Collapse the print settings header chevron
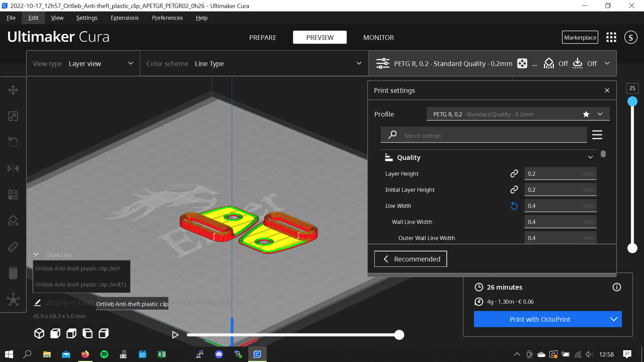 (x=607, y=63)
